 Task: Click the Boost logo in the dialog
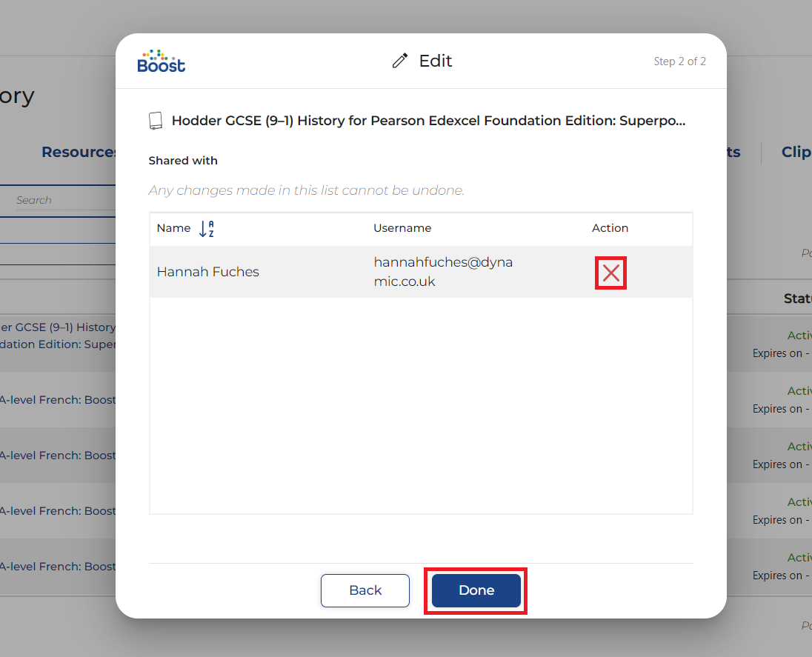coord(162,61)
